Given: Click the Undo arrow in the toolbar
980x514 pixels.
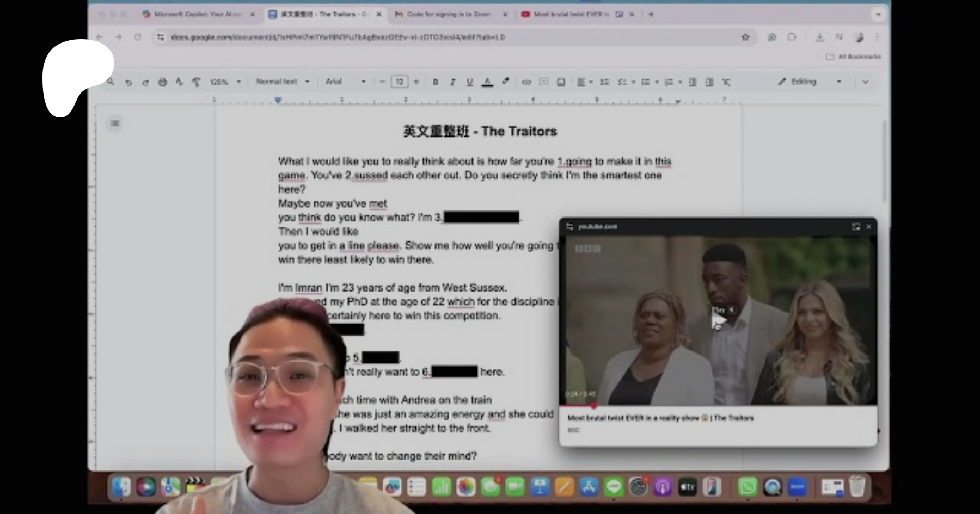Looking at the screenshot, I should (128, 82).
